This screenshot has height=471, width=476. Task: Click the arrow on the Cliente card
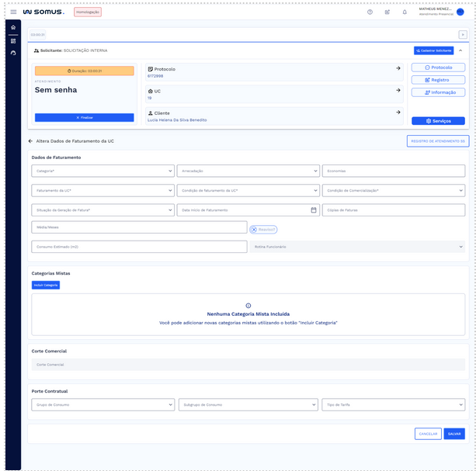pos(398,113)
